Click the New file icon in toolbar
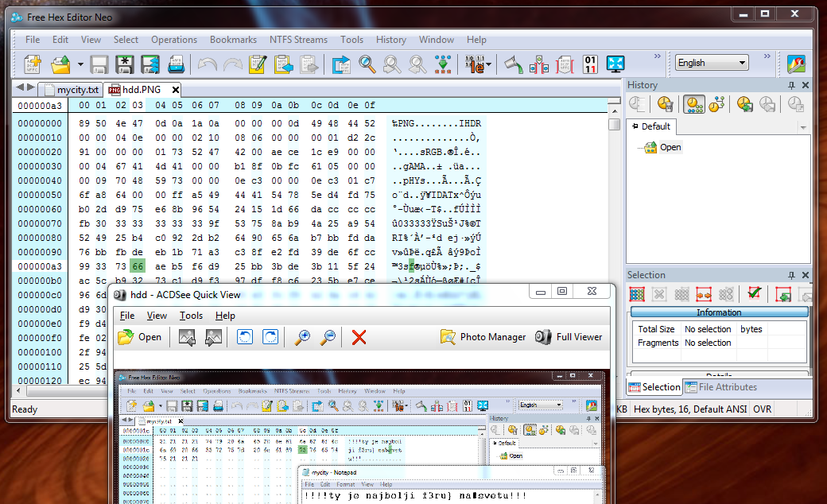The image size is (827, 504). click(33, 64)
